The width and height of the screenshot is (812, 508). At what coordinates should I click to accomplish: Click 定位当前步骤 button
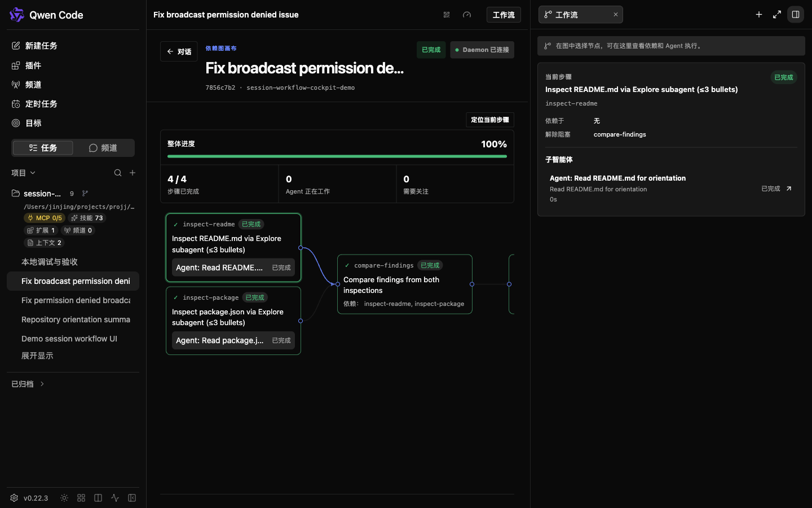(x=490, y=120)
